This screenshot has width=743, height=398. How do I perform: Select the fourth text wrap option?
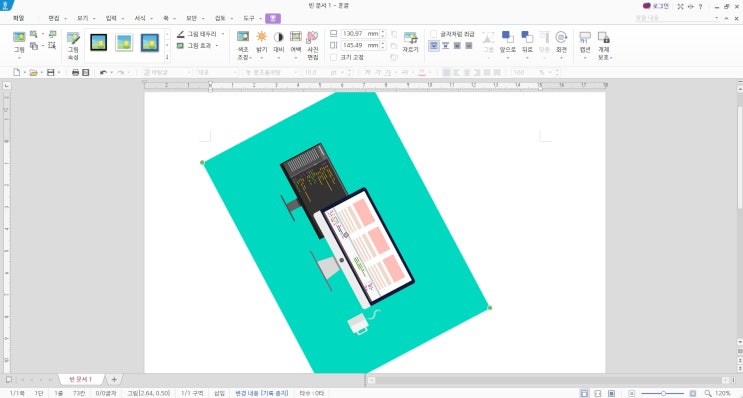coord(469,45)
